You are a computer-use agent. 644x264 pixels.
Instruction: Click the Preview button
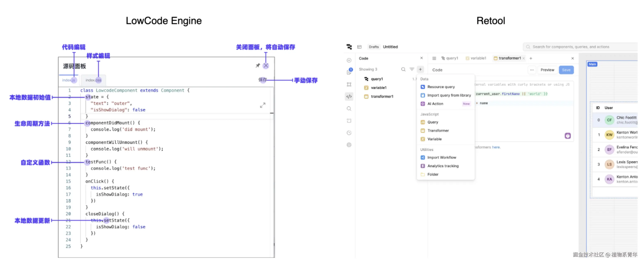tap(547, 70)
